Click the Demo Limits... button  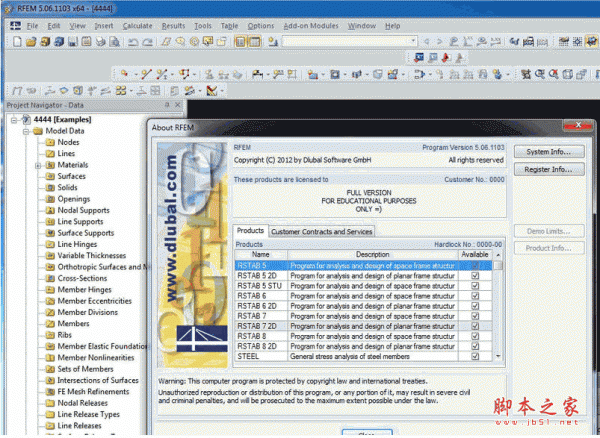click(x=549, y=231)
